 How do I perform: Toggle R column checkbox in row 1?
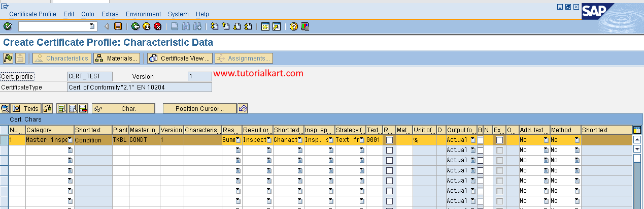[x=389, y=140]
